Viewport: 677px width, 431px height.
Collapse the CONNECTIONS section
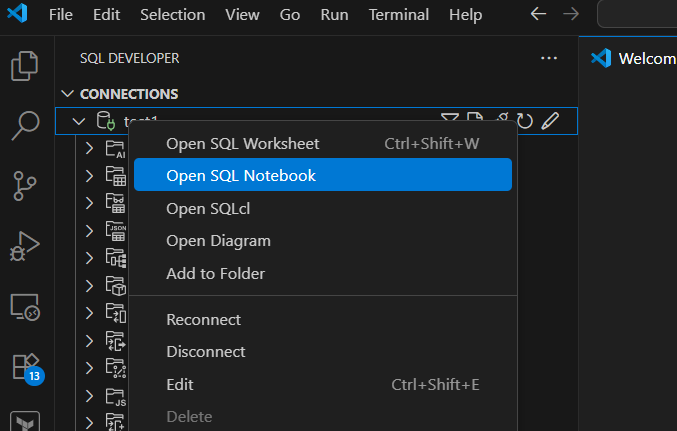68,94
